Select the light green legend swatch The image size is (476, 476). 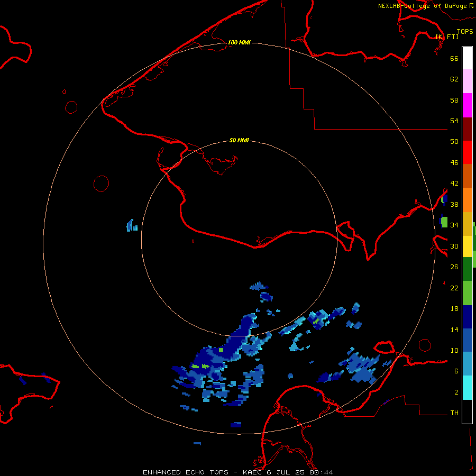467,293
